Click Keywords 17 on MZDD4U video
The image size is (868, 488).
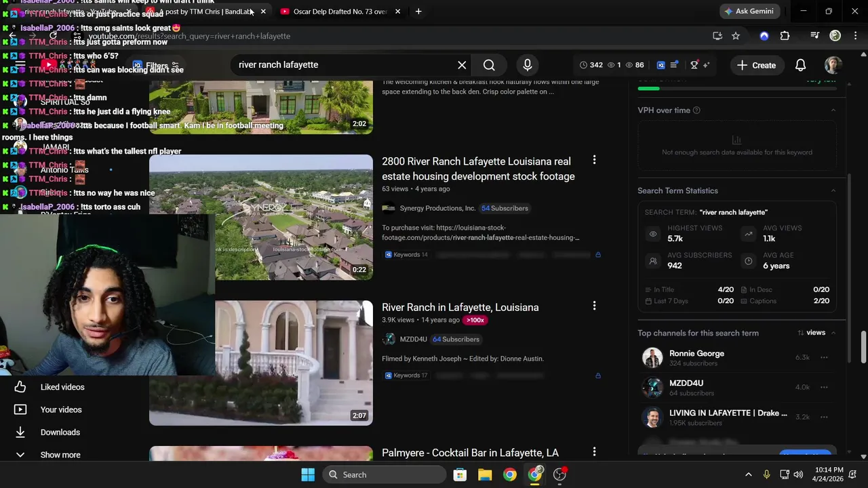coord(406,375)
